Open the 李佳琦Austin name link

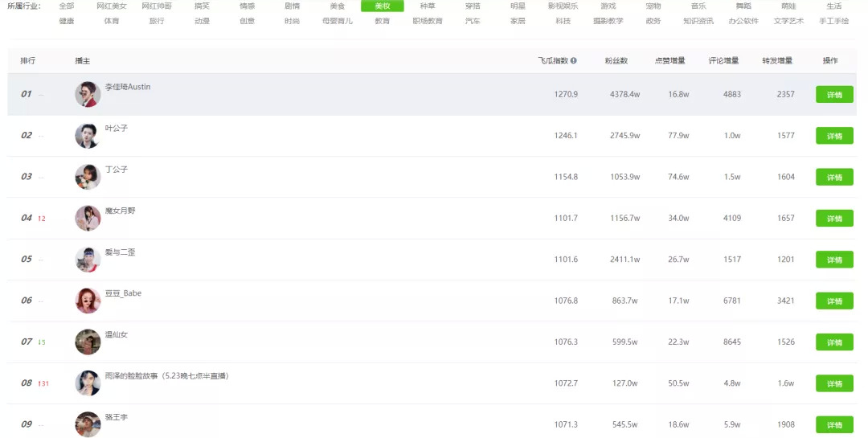tap(128, 87)
